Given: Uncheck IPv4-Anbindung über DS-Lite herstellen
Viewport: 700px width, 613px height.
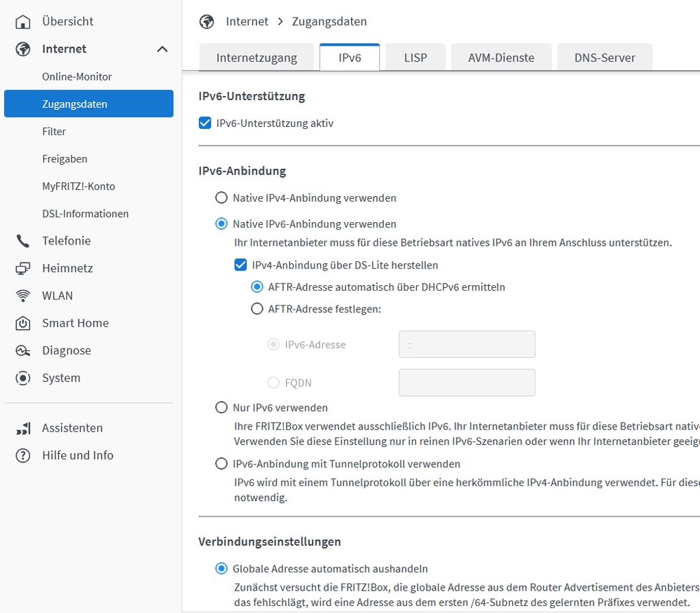Looking at the screenshot, I should point(240,266).
